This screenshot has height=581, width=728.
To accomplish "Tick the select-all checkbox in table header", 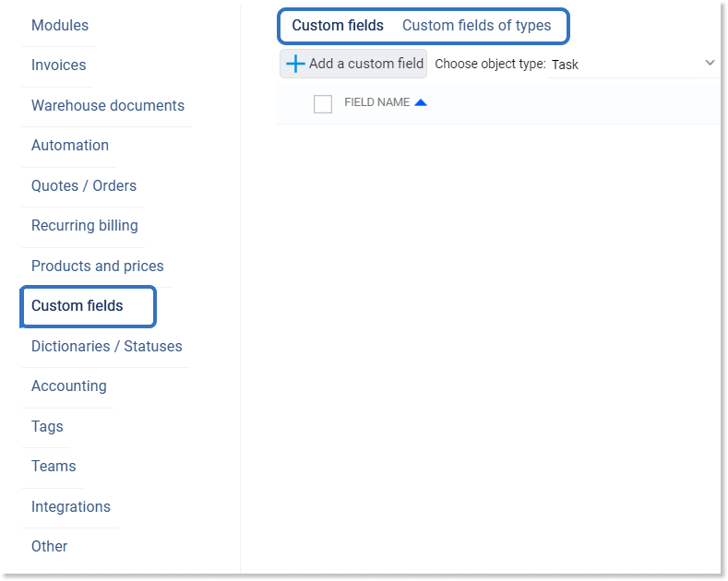I will coord(323,104).
